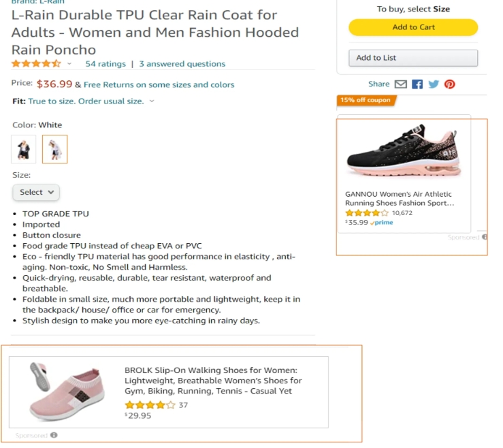
Task: Expand star rating breakdown chevron
Action: [x=69, y=64]
